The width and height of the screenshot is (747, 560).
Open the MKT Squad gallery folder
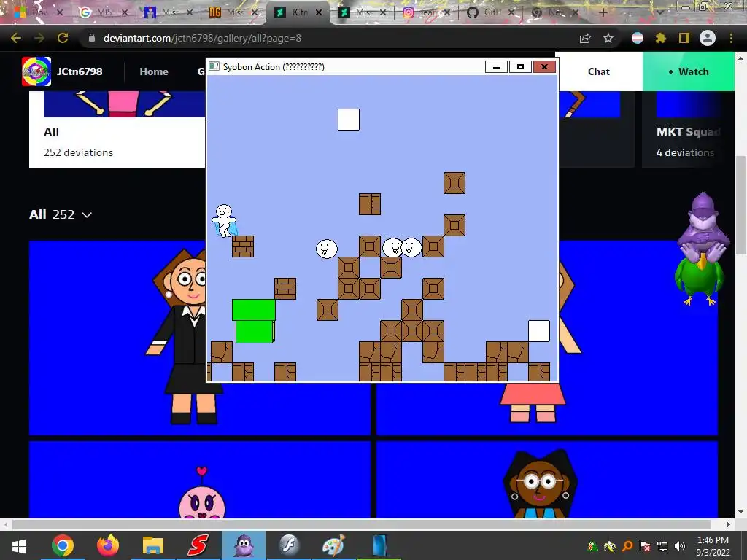(x=688, y=129)
